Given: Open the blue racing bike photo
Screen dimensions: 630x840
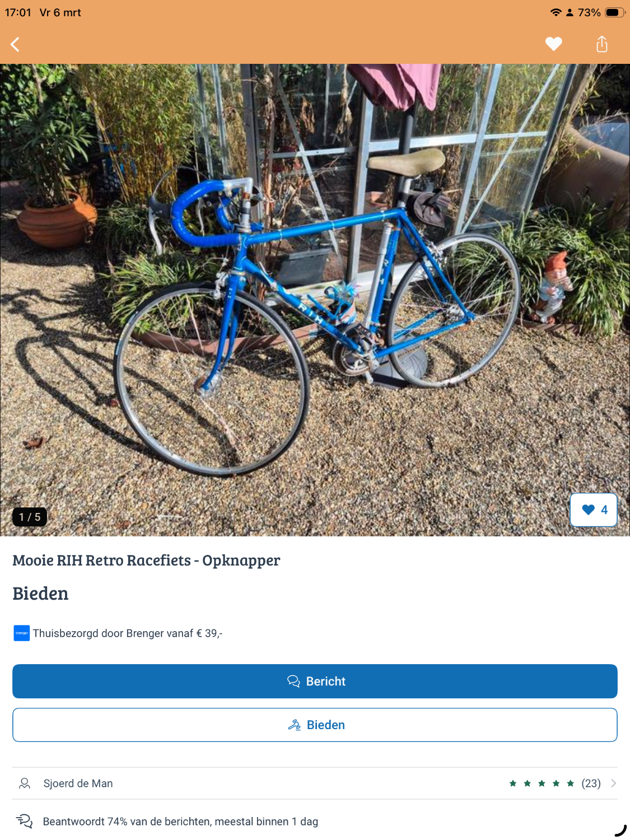Looking at the screenshot, I should [x=315, y=300].
